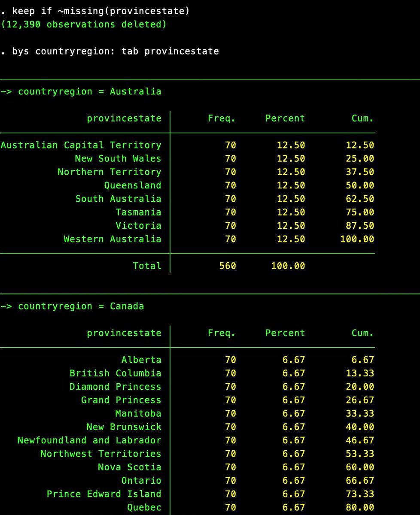This screenshot has width=420, height=515.
Task: Select the 'Tasmania' row label
Action: (138, 212)
